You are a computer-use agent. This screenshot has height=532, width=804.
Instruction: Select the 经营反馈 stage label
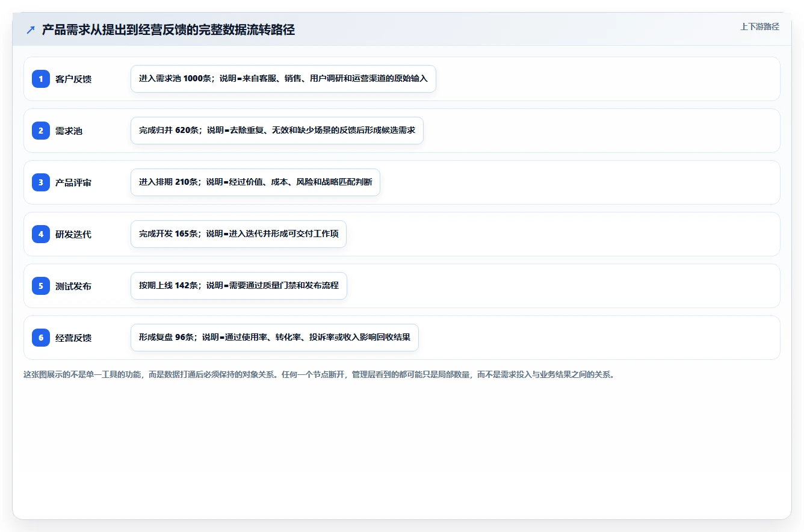click(73, 338)
